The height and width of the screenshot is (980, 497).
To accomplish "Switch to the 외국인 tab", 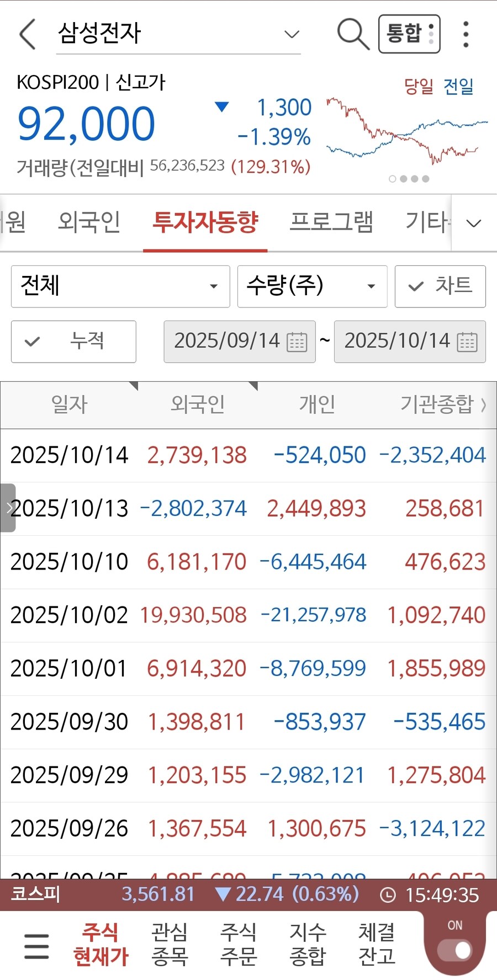I will point(89,222).
